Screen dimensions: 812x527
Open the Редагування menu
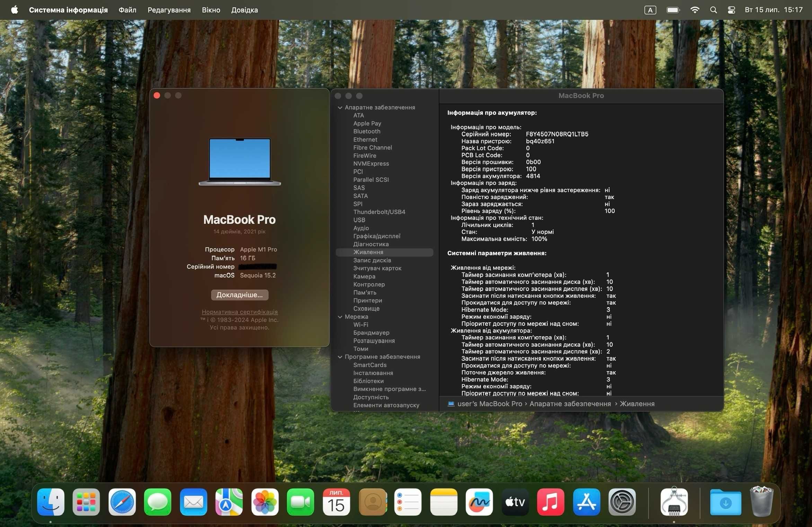(169, 10)
